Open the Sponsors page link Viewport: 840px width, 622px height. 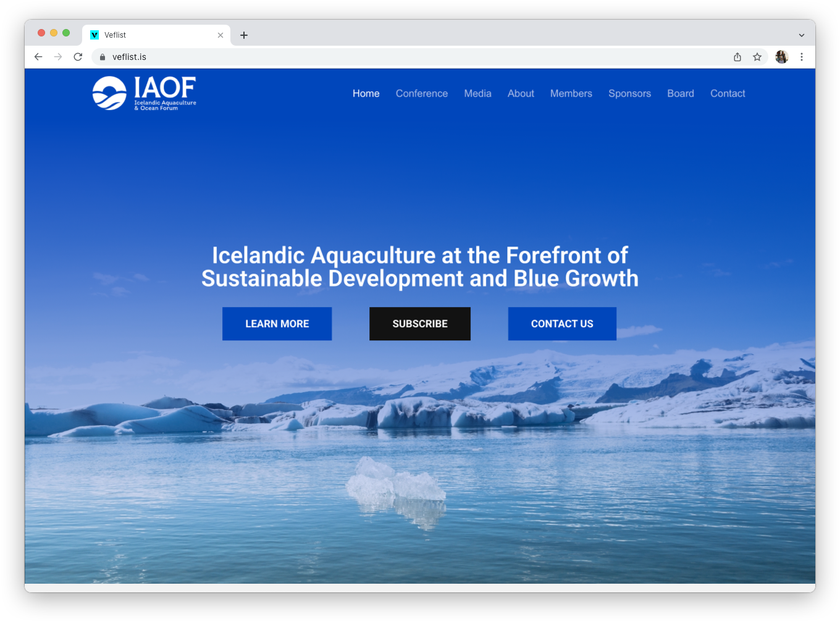pos(629,93)
